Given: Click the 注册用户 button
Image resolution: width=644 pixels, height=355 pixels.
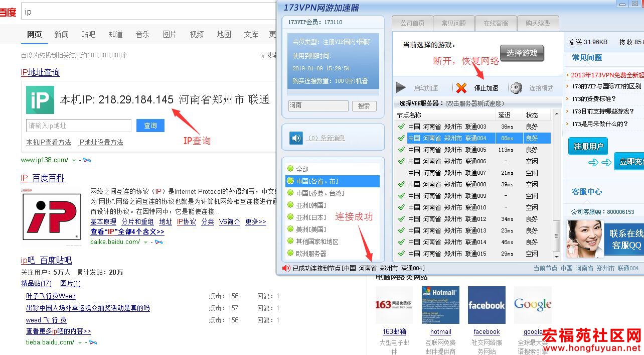Looking at the screenshot, I should (588, 147).
